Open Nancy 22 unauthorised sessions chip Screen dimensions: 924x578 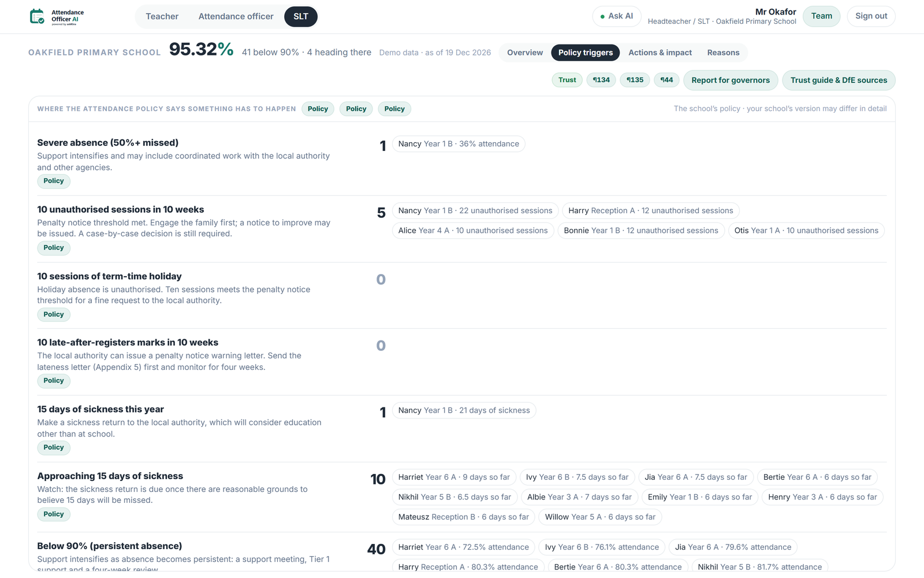click(475, 210)
